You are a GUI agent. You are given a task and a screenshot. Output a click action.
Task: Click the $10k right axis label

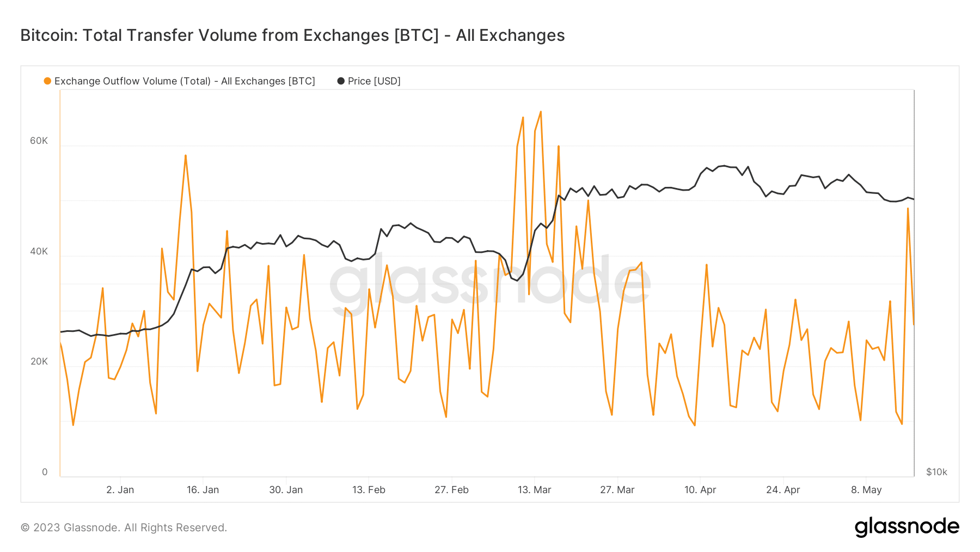coord(936,472)
